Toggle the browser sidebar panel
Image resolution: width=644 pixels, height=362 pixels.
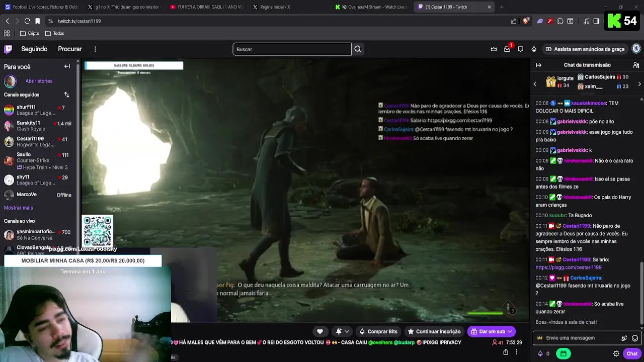pyautogui.click(x=596, y=21)
